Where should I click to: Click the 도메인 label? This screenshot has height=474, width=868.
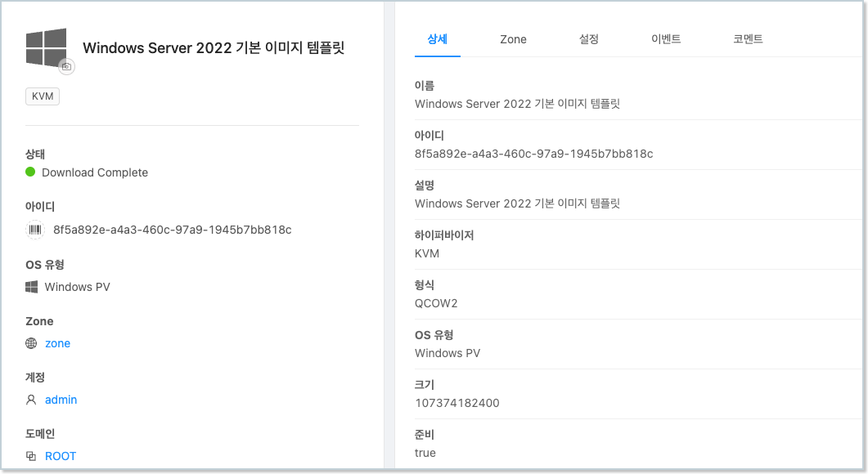point(40,434)
